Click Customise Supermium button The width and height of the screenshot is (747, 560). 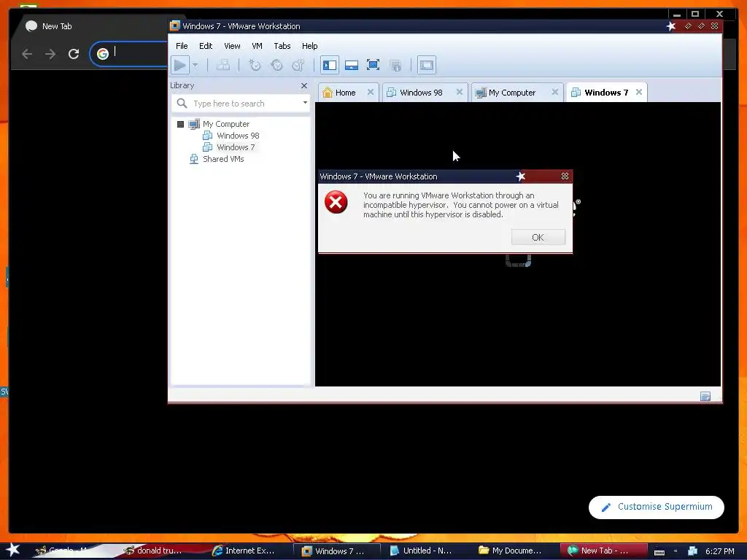(x=657, y=507)
